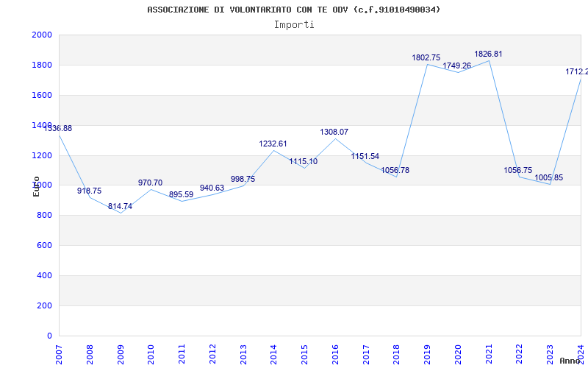Click the y-axis value 800
Viewport: 588px width, 368px height.
[x=45, y=216]
